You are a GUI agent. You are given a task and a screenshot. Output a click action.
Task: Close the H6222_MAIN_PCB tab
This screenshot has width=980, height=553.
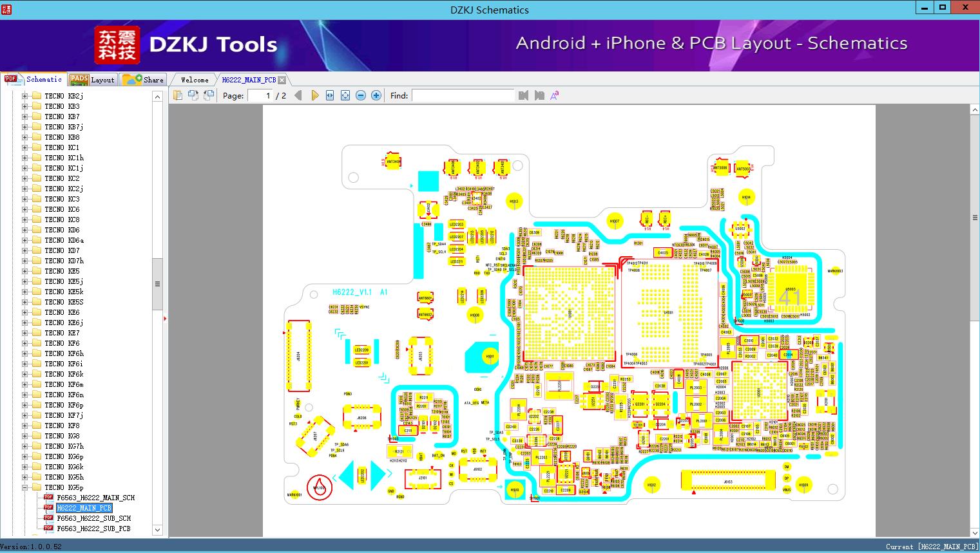point(282,80)
